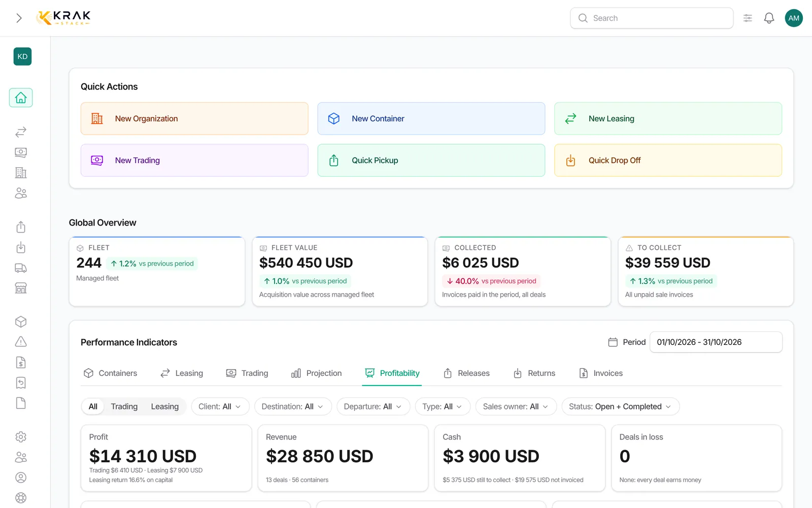
Task: Click the New Organization quick action
Action: pos(194,118)
